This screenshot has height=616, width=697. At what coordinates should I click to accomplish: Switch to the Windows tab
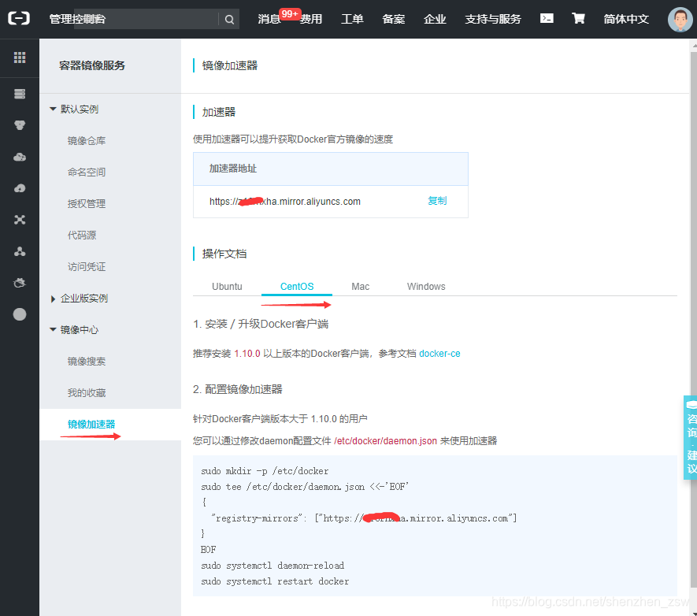tap(426, 286)
